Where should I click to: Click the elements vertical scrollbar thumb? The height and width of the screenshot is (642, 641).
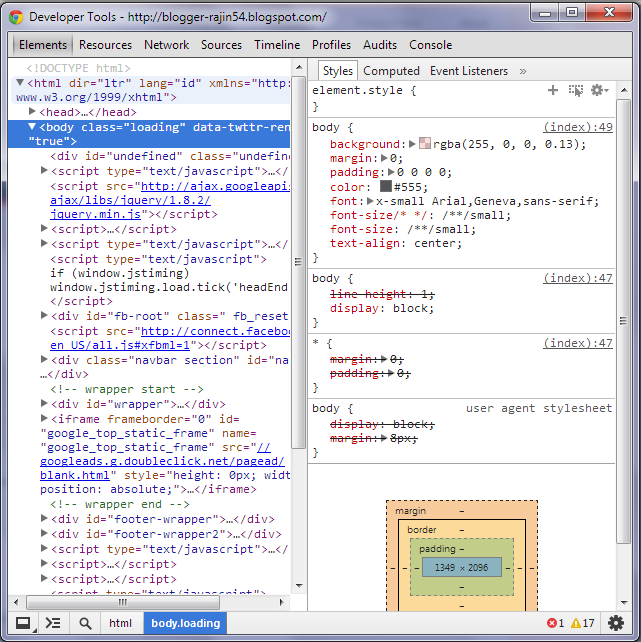click(x=298, y=262)
